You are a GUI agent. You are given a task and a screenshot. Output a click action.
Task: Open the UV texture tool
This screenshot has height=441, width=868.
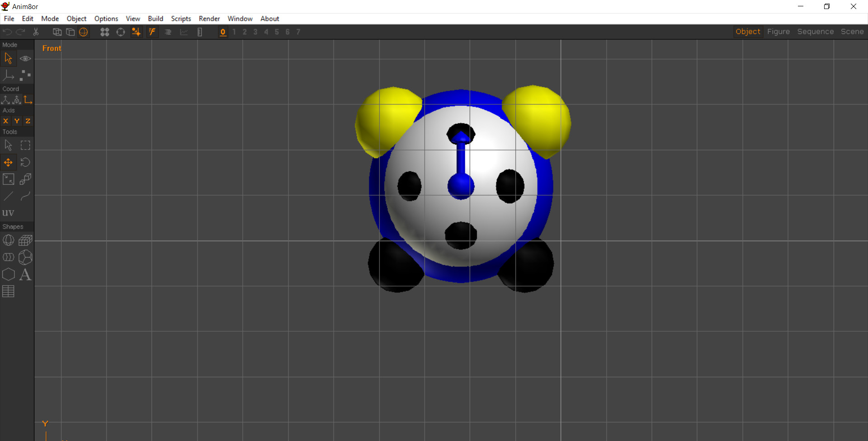pos(8,212)
